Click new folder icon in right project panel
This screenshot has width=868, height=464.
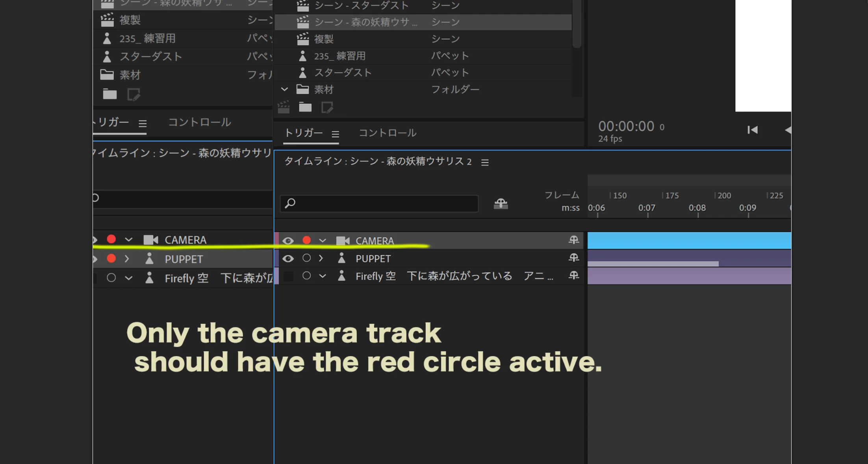(x=305, y=107)
